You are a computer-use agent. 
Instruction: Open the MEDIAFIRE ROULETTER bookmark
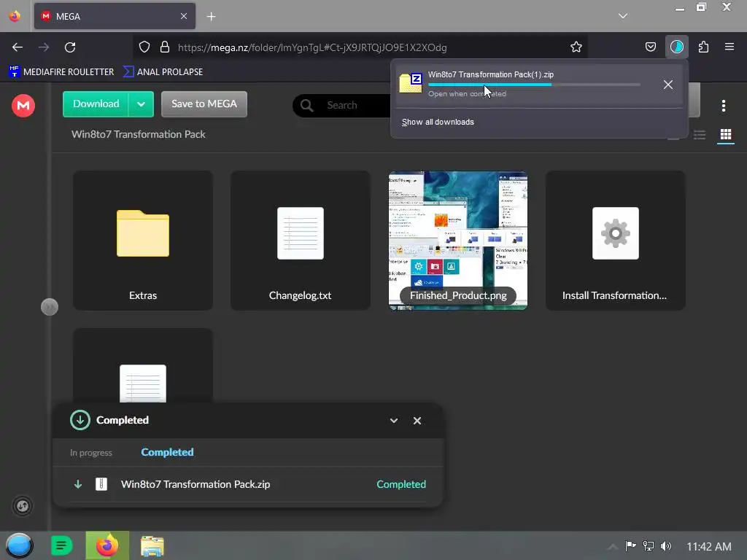point(61,71)
